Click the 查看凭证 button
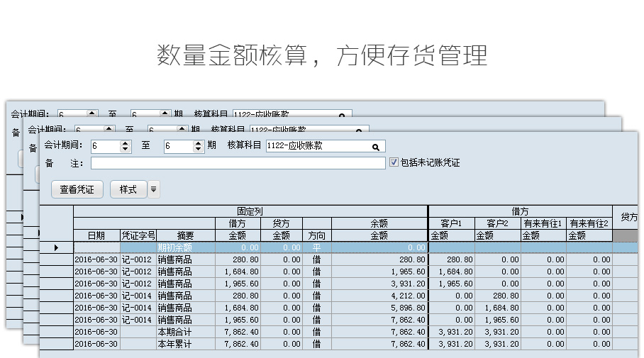This screenshot has width=644, height=358. (x=77, y=189)
